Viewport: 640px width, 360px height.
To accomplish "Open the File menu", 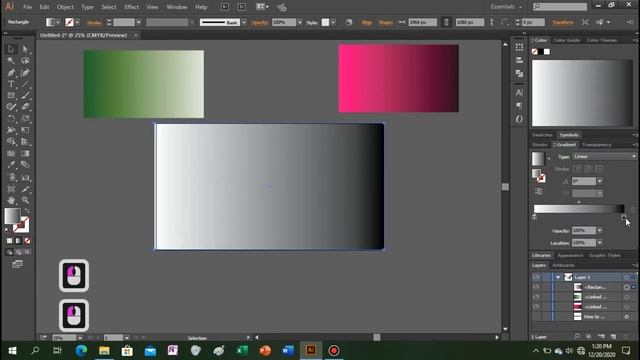I will tap(27, 7).
